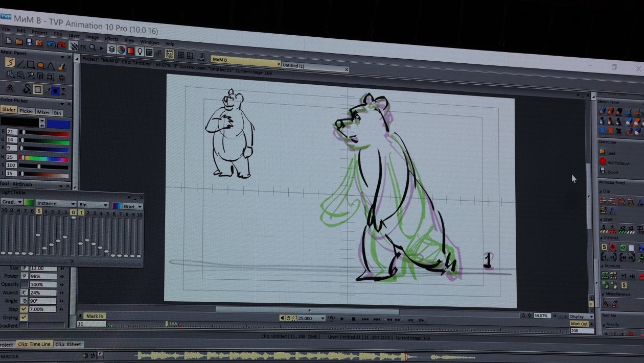This screenshot has height=363, width=644.
Task: Open the Instance dropdown in Light Table
Action: tap(56, 204)
